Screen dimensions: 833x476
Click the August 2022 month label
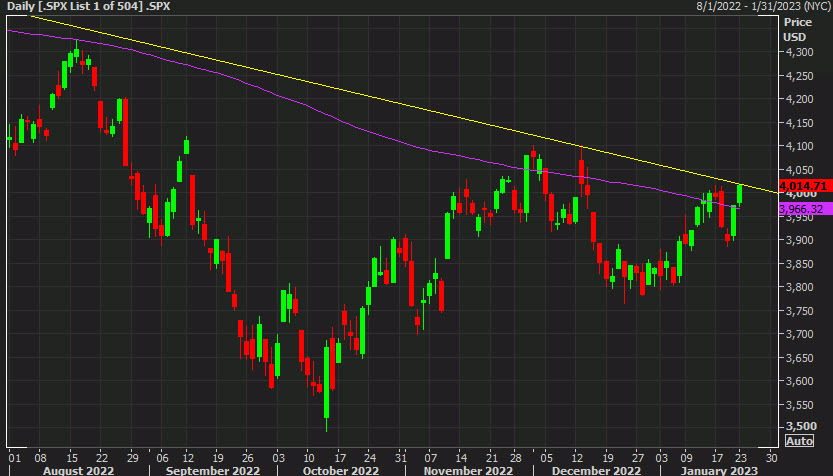click(x=79, y=471)
